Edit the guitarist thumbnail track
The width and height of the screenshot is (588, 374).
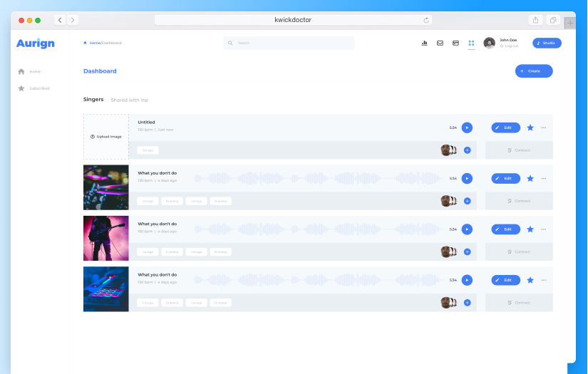pyautogui.click(x=506, y=229)
